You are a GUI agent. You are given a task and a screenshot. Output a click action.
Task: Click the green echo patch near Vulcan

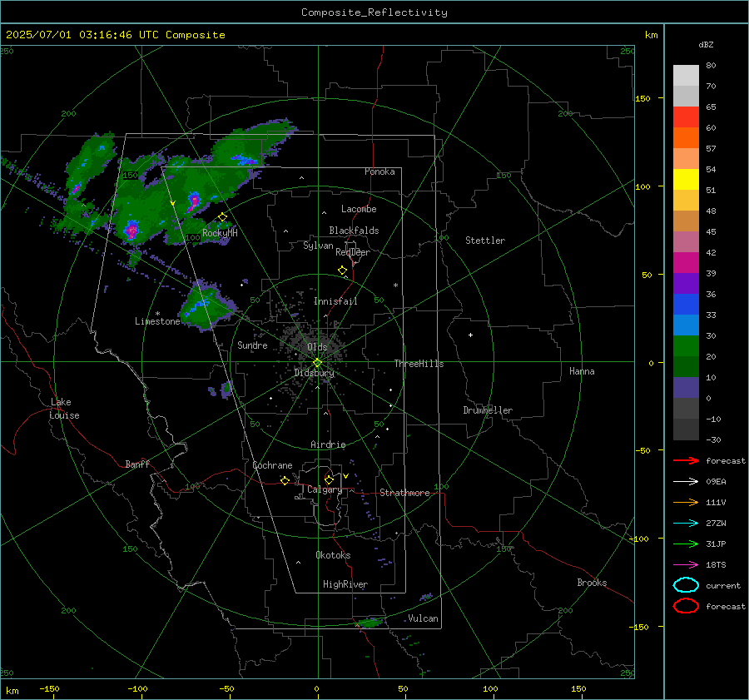tap(370, 623)
